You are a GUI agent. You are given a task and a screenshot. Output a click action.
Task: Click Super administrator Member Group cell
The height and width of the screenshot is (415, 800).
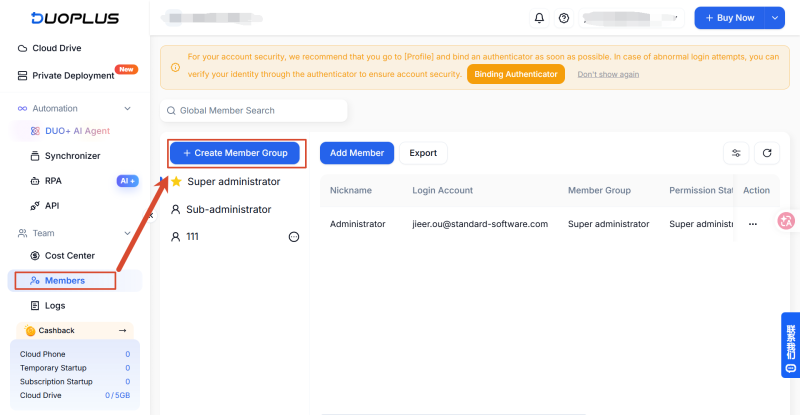[608, 224]
